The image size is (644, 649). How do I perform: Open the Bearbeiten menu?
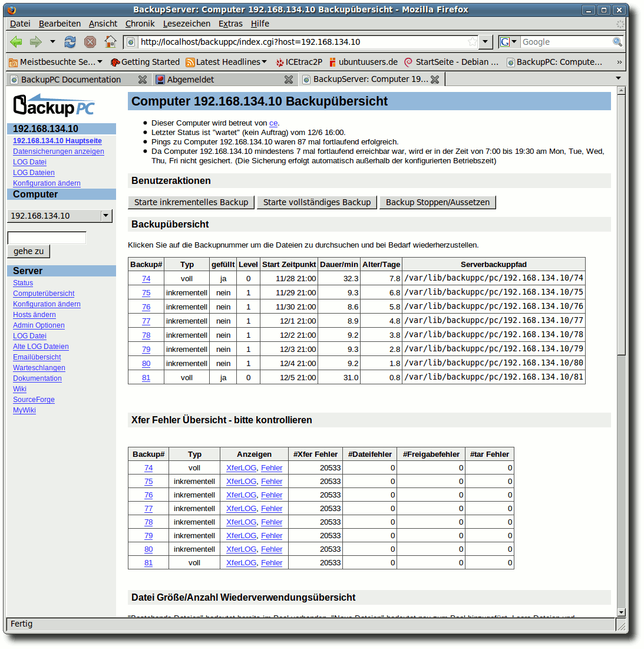(x=60, y=24)
